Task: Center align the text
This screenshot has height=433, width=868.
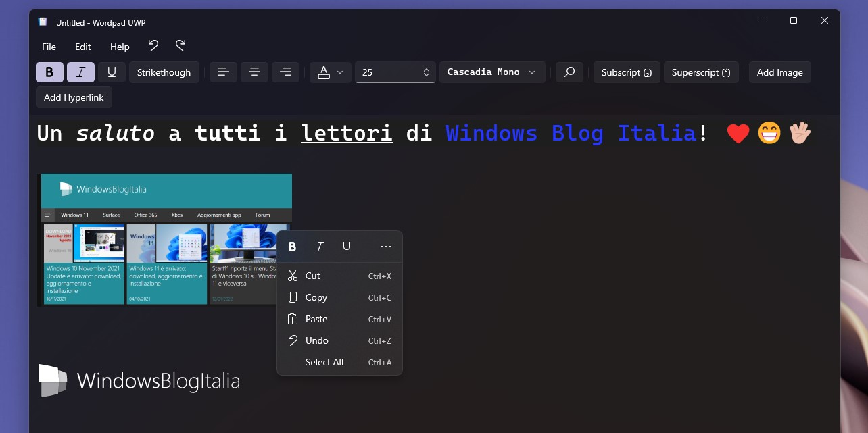Action: [254, 72]
